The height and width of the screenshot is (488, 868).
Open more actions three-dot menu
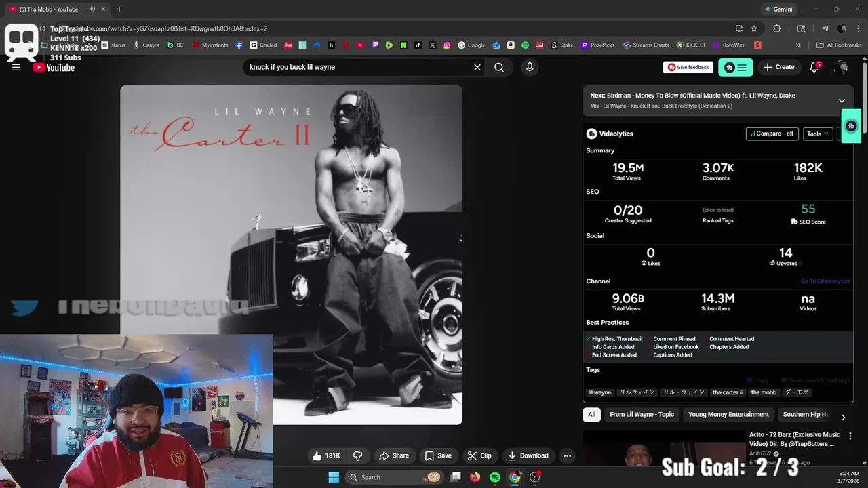point(567,455)
